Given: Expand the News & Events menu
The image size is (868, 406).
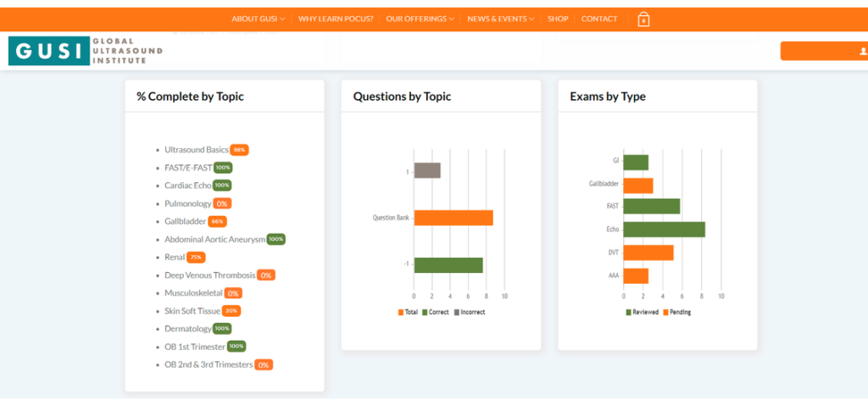Looking at the screenshot, I should (501, 19).
